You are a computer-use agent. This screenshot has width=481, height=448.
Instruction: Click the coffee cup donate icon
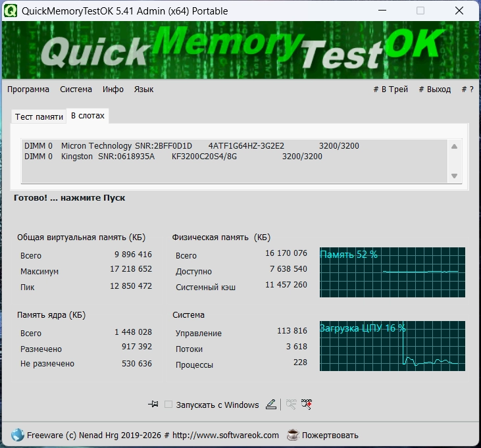tap(293, 435)
